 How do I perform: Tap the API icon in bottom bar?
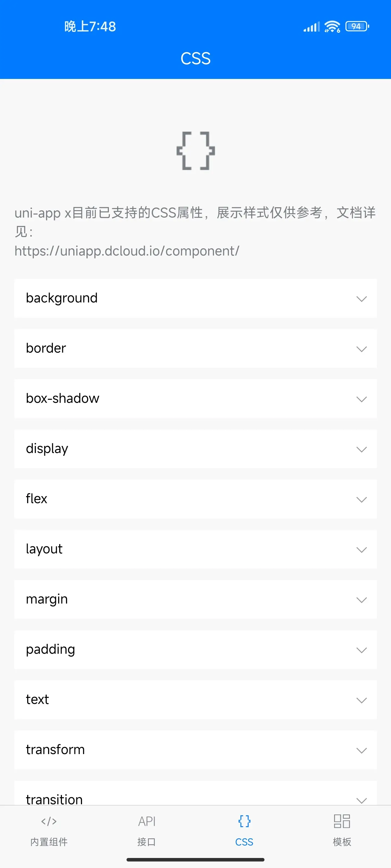click(147, 821)
